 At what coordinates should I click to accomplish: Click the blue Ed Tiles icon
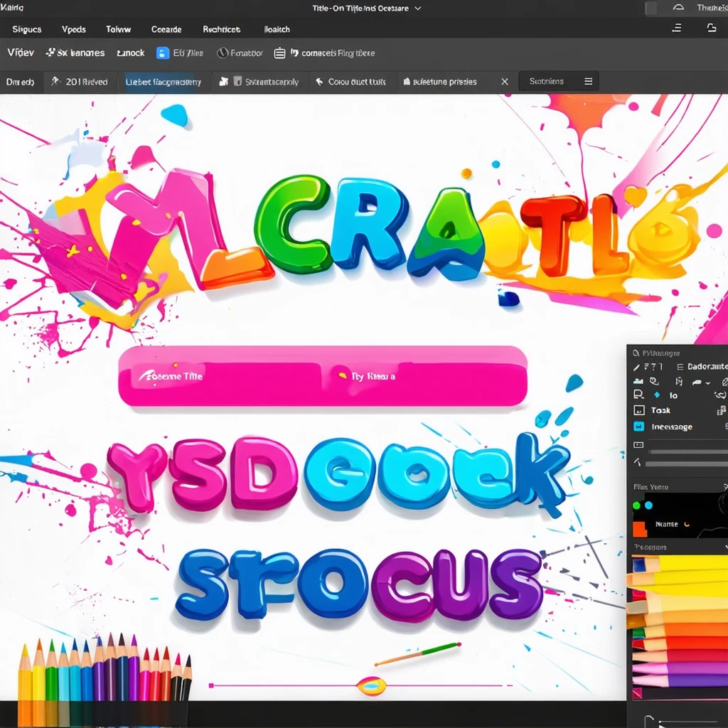pyautogui.click(x=163, y=53)
